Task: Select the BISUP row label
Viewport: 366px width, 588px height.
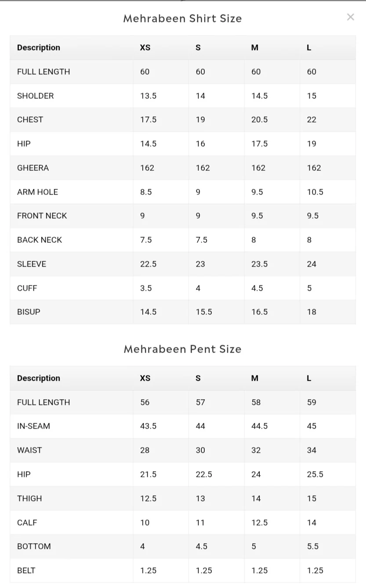Action: coord(29,312)
